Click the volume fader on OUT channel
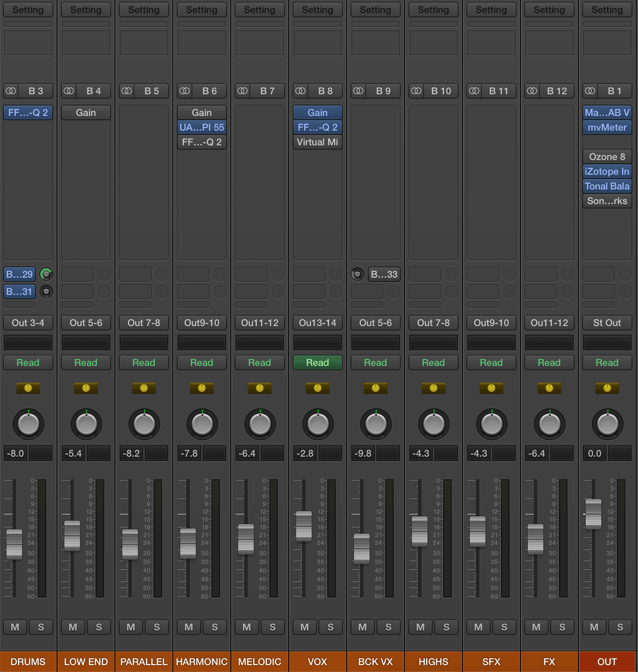The width and height of the screenshot is (638, 672). (x=593, y=514)
